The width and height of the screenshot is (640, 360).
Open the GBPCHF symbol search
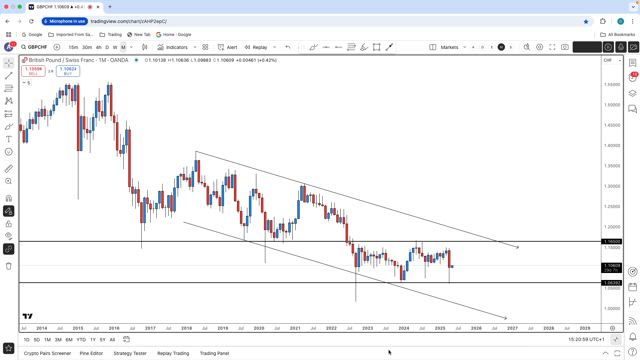(34, 47)
